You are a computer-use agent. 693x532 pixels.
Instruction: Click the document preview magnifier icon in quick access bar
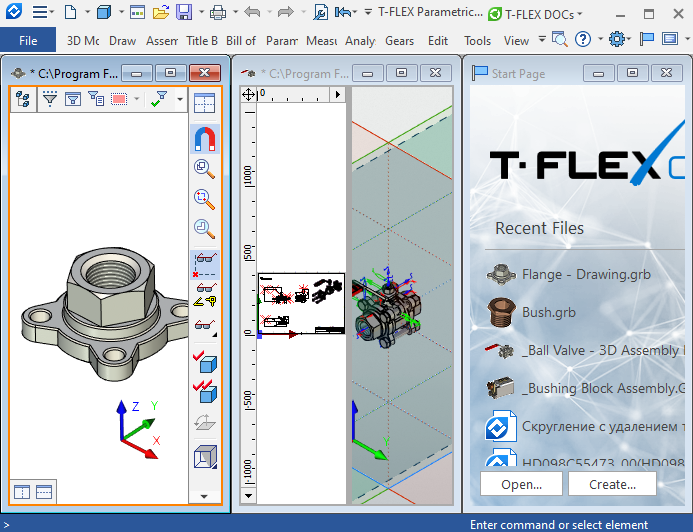click(x=320, y=12)
